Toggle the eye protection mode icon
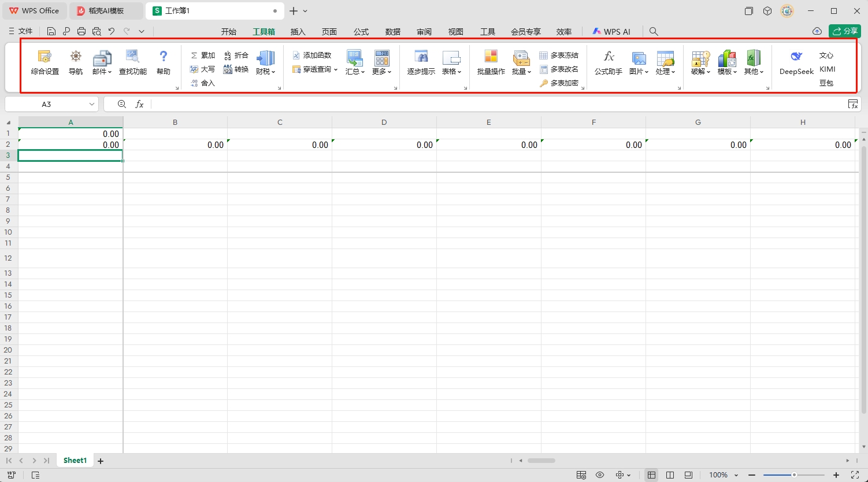The image size is (868, 482). [x=600, y=475]
